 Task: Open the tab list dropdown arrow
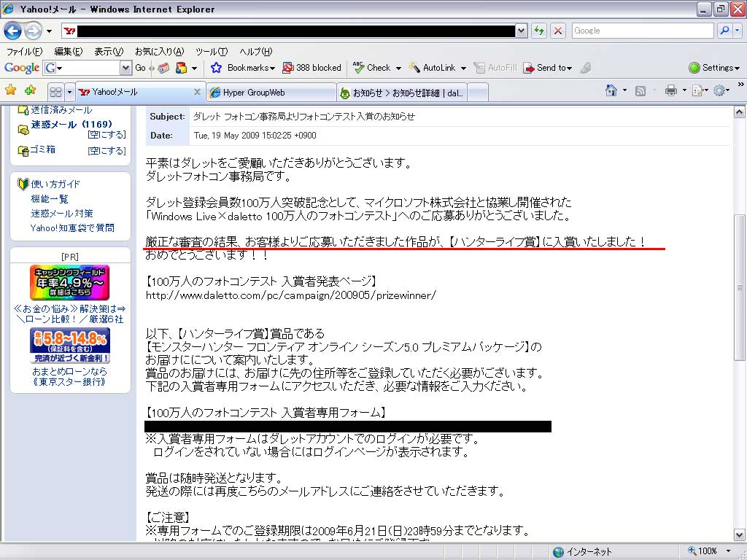point(69,92)
